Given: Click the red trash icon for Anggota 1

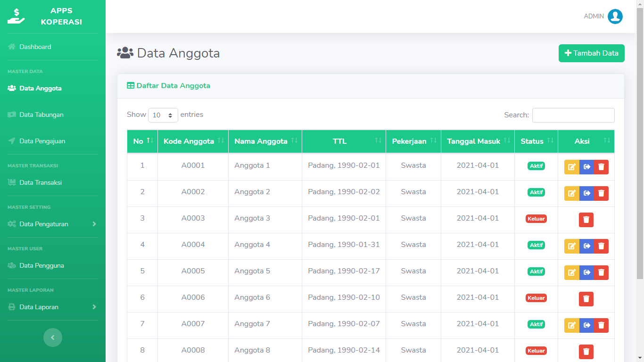Looking at the screenshot, I should pos(601,167).
